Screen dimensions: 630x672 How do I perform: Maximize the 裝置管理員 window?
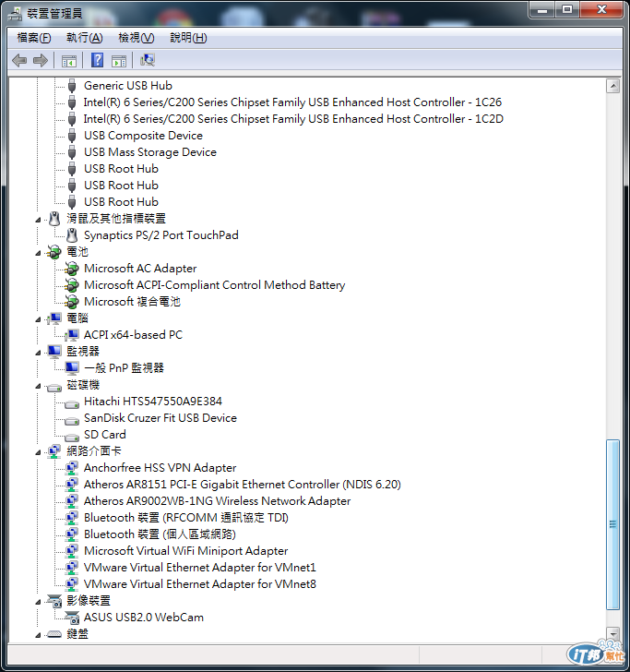click(567, 9)
